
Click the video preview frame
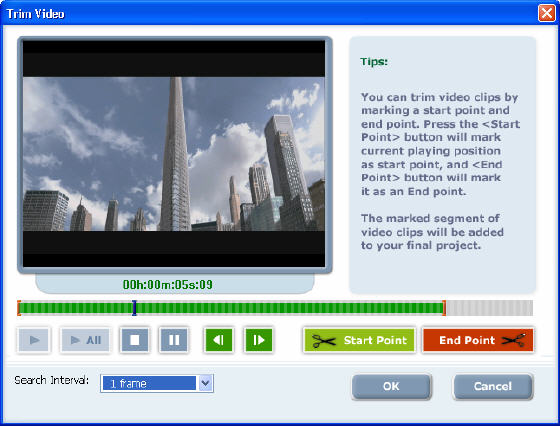pyautogui.click(x=174, y=154)
